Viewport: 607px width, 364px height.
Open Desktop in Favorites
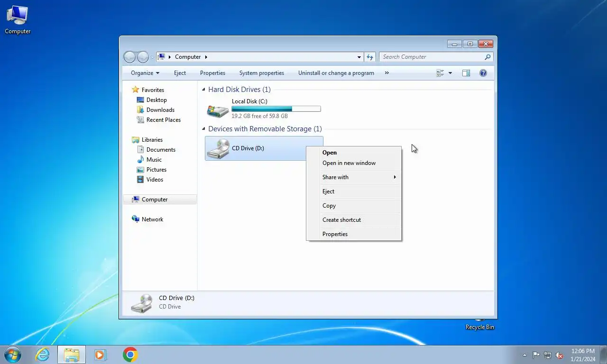(156, 100)
